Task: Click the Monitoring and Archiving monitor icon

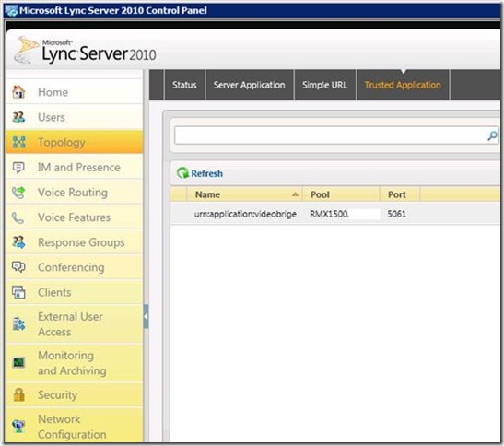Action: point(18,363)
